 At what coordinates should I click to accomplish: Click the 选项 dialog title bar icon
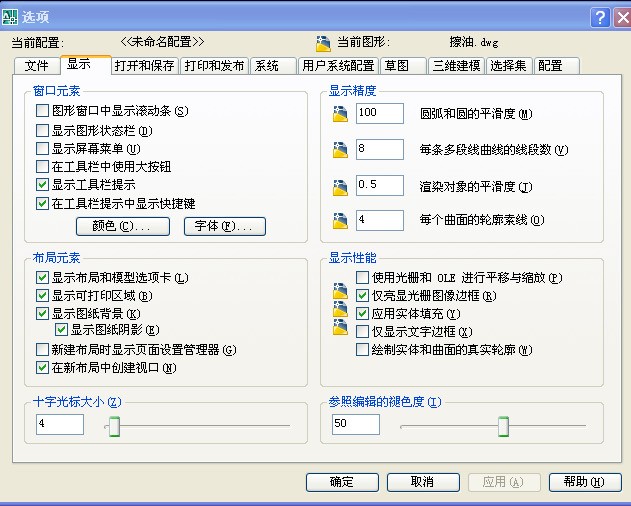[10, 17]
